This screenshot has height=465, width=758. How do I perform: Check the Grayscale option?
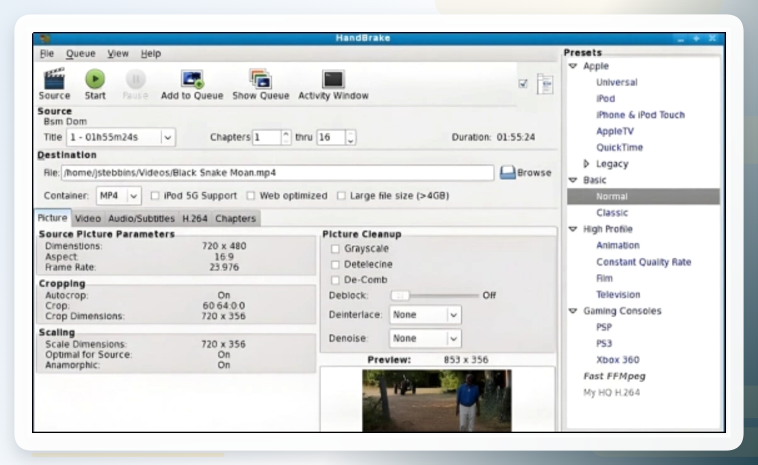click(335, 249)
